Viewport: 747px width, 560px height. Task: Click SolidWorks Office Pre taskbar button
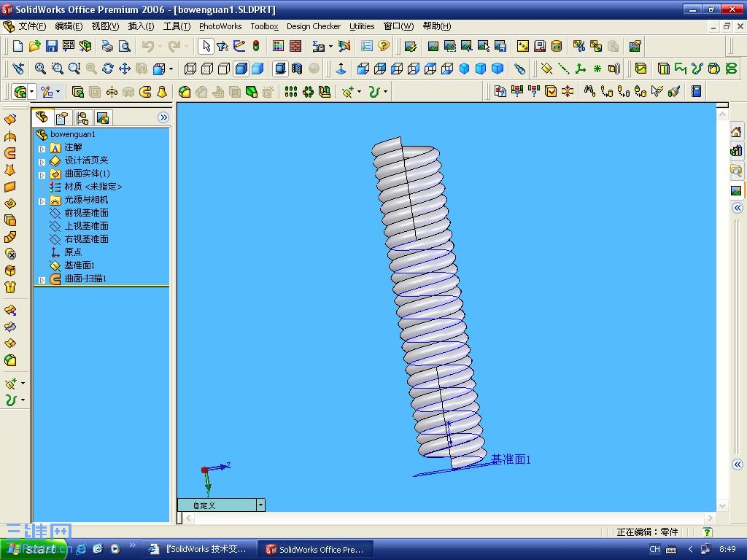(x=316, y=549)
